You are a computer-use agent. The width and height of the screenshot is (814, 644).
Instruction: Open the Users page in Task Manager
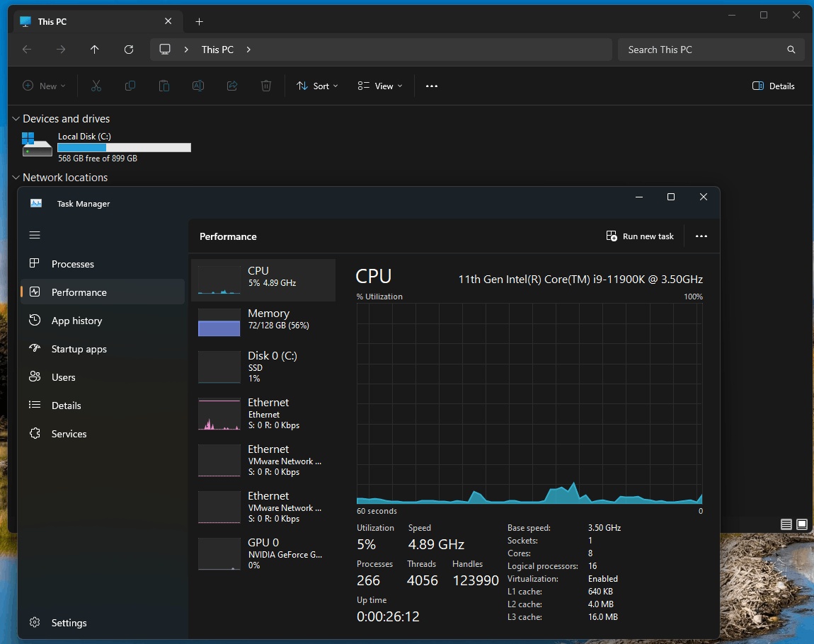tap(63, 377)
